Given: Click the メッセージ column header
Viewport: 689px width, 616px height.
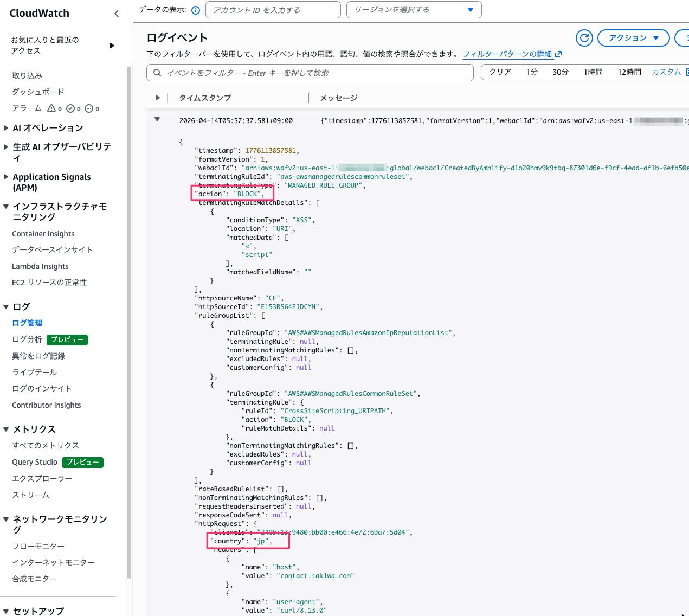Looking at the screenshot, I should pos(339,98).
